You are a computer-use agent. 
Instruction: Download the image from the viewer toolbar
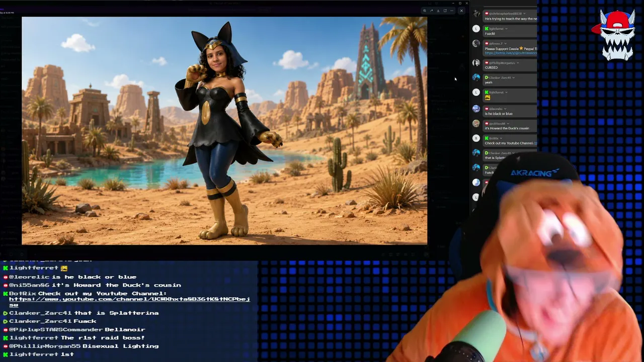(x=438, y=11)
